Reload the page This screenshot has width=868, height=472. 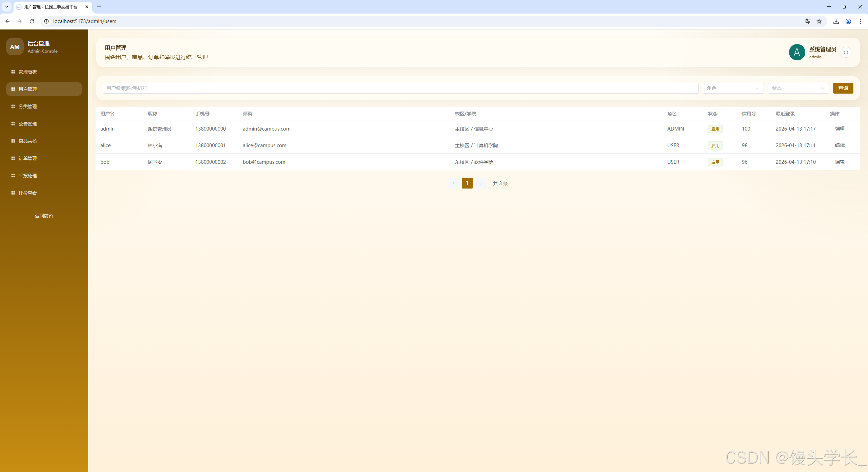32,21
